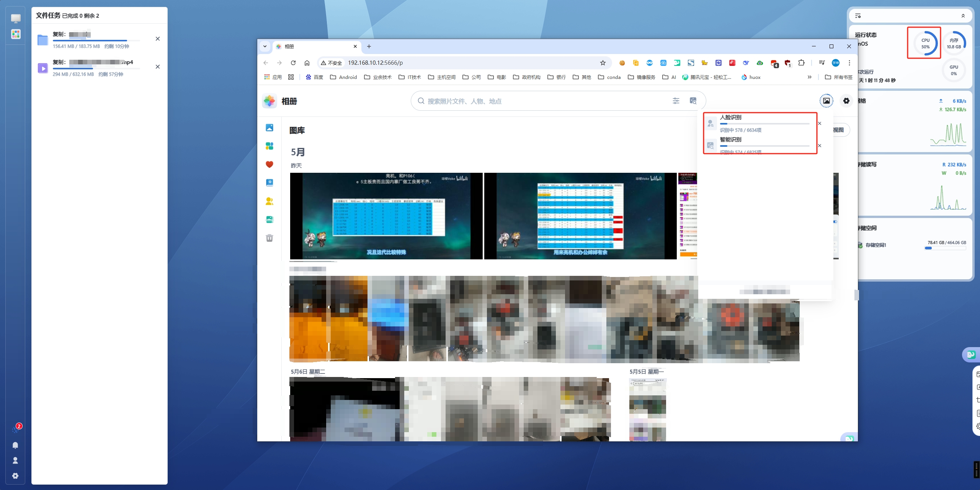Open the Android bookmark folder
Viewport: 980px width, 490px height.
343,77
